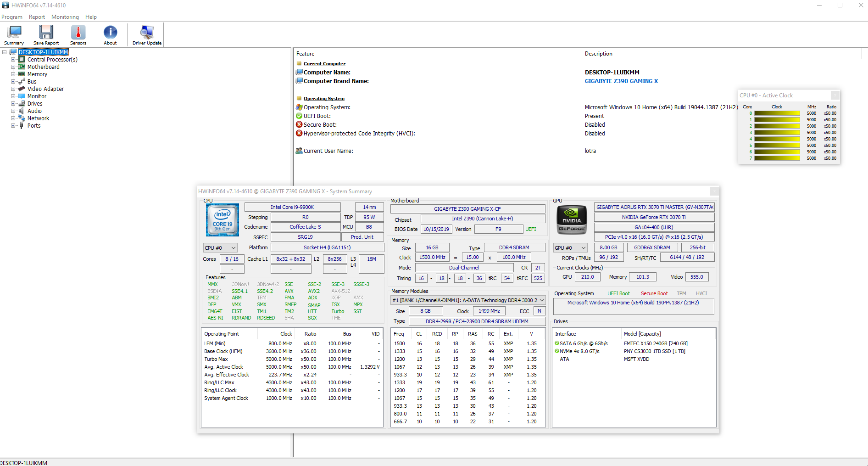868x466 pixels.
Task: Select the Network tree icon
Action: coord(22,118)
